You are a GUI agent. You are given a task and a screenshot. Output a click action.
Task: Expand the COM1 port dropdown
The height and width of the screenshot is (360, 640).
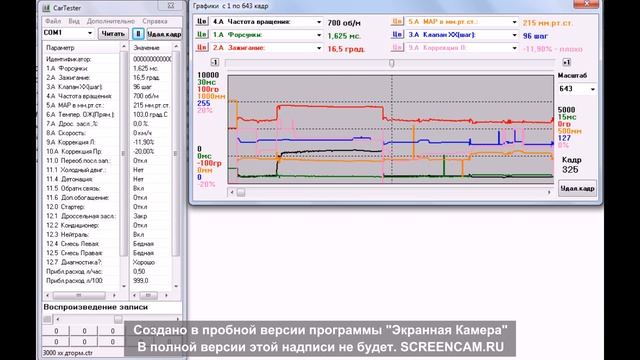[89, 33]
